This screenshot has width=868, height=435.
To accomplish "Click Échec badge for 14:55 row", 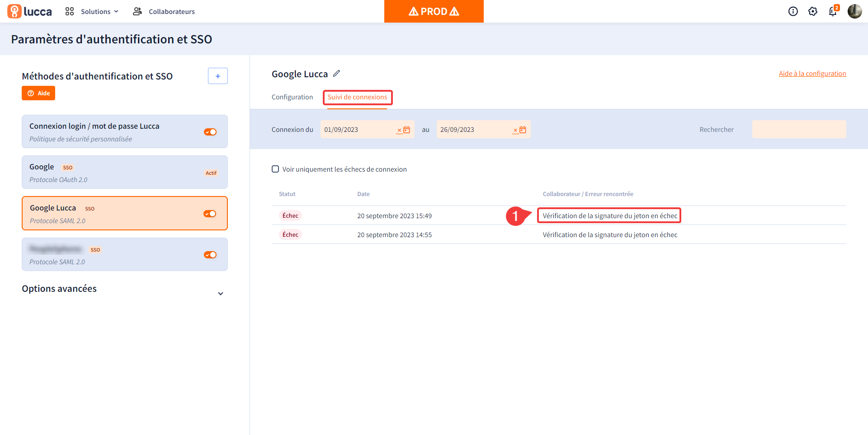I will [x=290, y=235].
